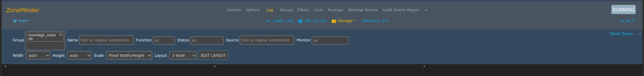Remove montage_outside group tag with X
Viewport: 644px width, 76px height.
click(60, 35)
